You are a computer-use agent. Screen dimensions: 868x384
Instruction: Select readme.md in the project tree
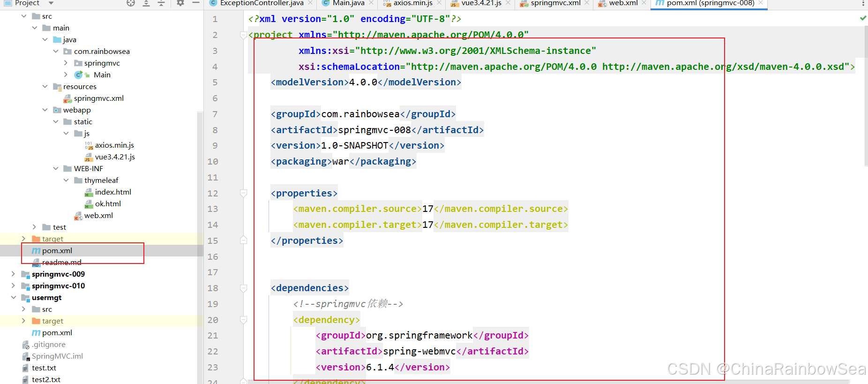(61, 262)
